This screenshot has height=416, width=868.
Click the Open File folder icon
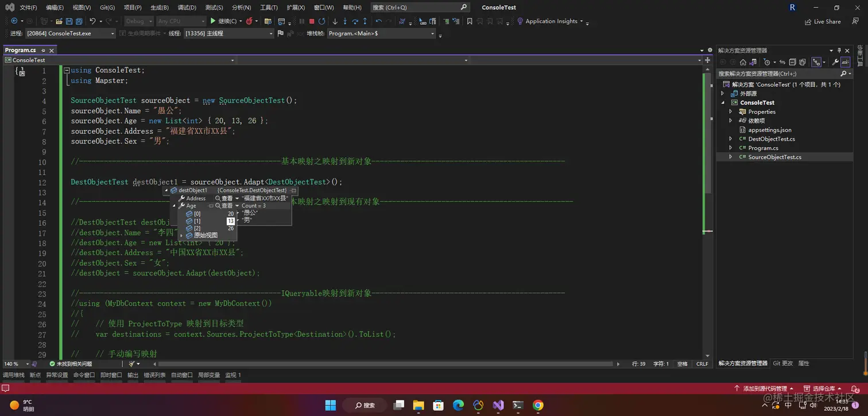click(x=59, y=21)
